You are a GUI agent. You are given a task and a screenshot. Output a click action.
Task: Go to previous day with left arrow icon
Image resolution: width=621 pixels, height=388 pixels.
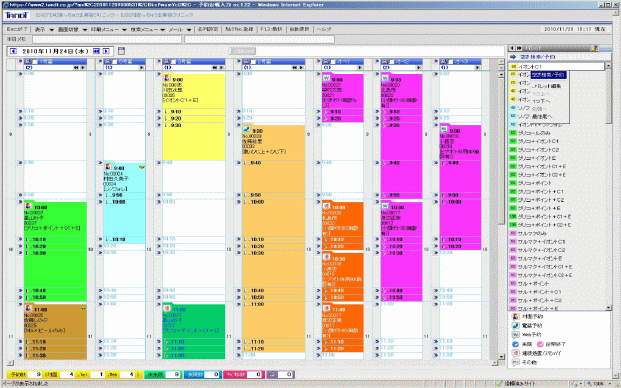(x=13, y=51)
